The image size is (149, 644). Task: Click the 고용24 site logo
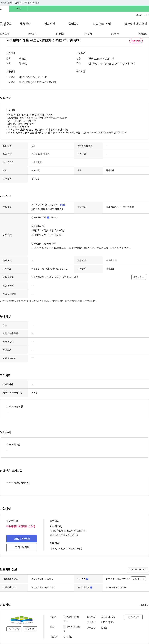pos(6,24)
